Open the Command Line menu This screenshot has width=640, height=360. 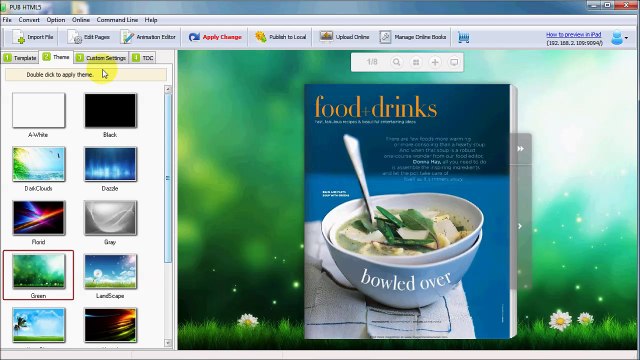[x=117, y=20]
